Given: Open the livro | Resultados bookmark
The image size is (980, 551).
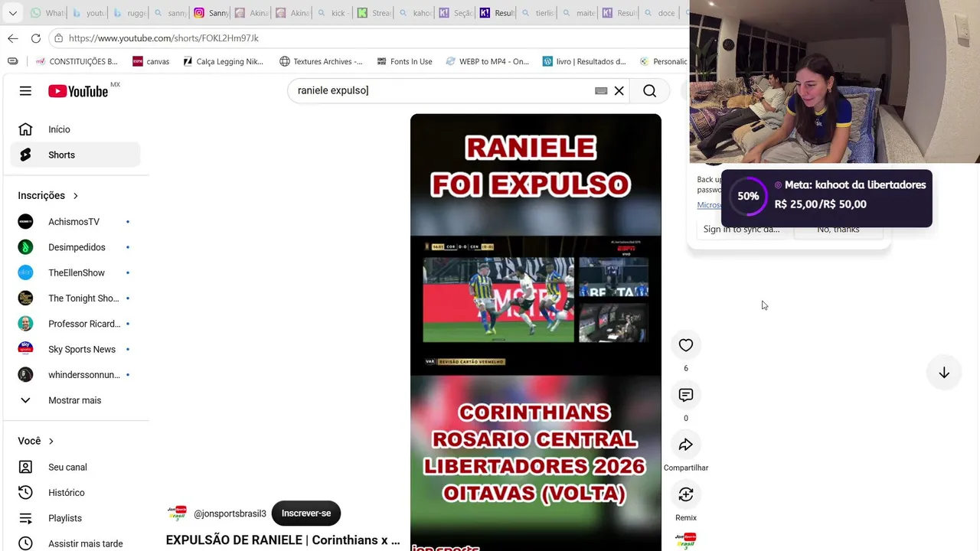Looking at the screenshot, I should (584, 61).
